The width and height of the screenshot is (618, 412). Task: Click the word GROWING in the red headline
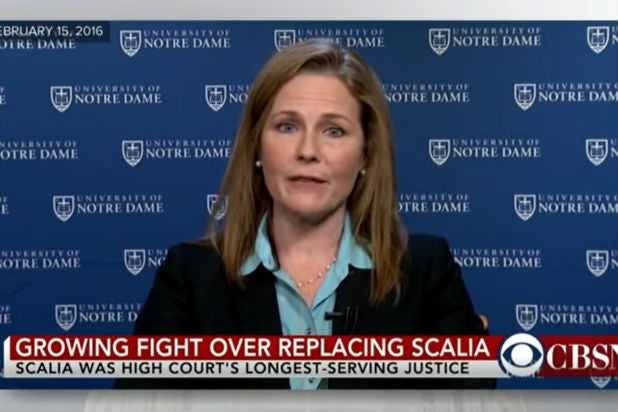pyautogui.click(x=72, y=348)
